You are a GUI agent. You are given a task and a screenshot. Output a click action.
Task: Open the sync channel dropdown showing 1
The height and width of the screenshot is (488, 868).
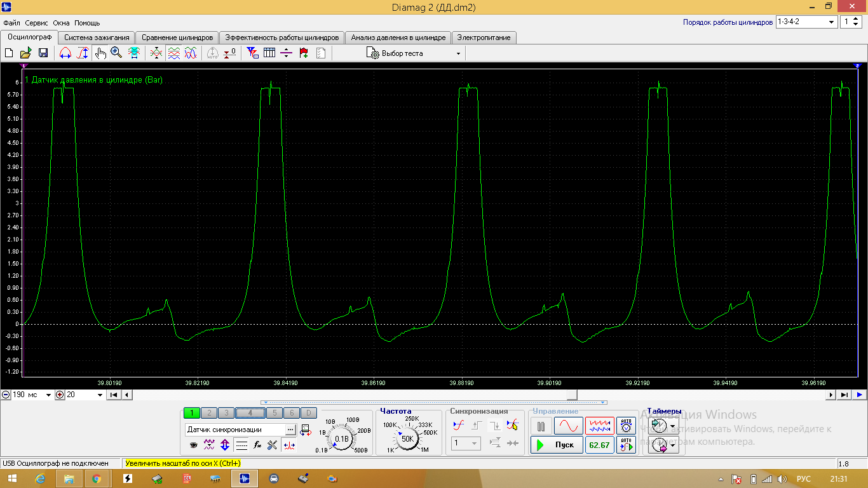(x=466, y=443)
